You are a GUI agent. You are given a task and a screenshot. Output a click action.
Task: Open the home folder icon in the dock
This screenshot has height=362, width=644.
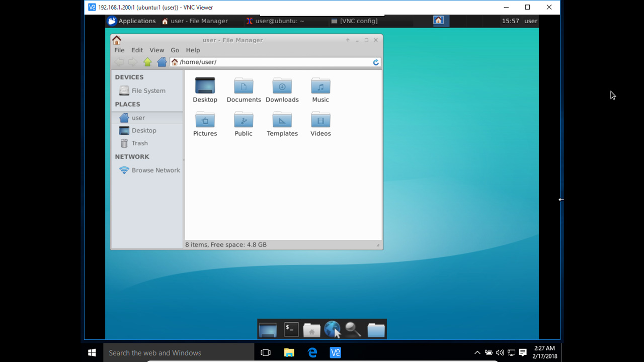311,329
